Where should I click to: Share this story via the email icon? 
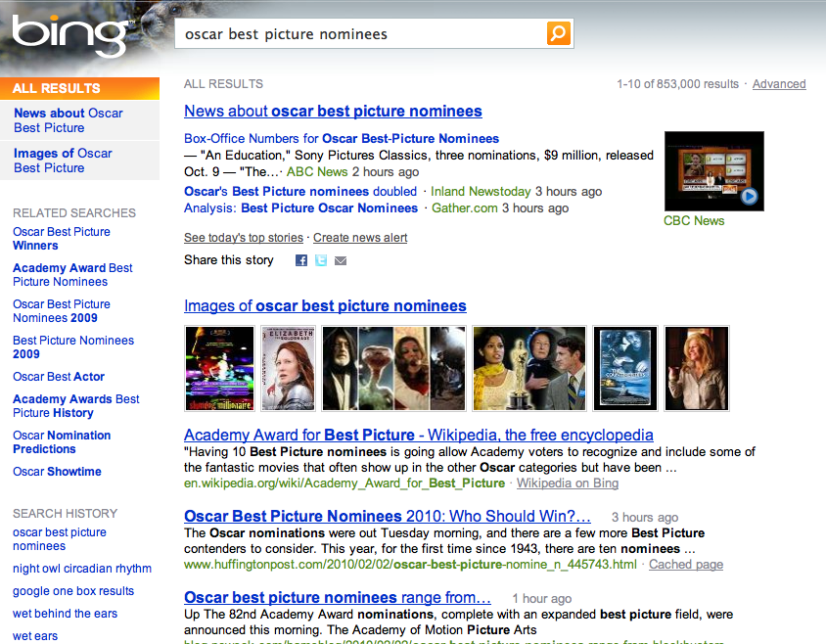coord(340,260)
